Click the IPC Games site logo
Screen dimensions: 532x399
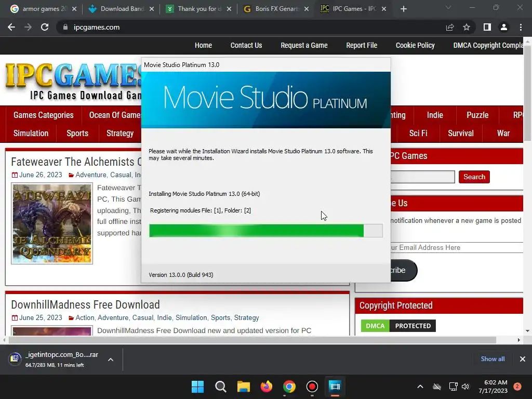click(x=73, y=81)
